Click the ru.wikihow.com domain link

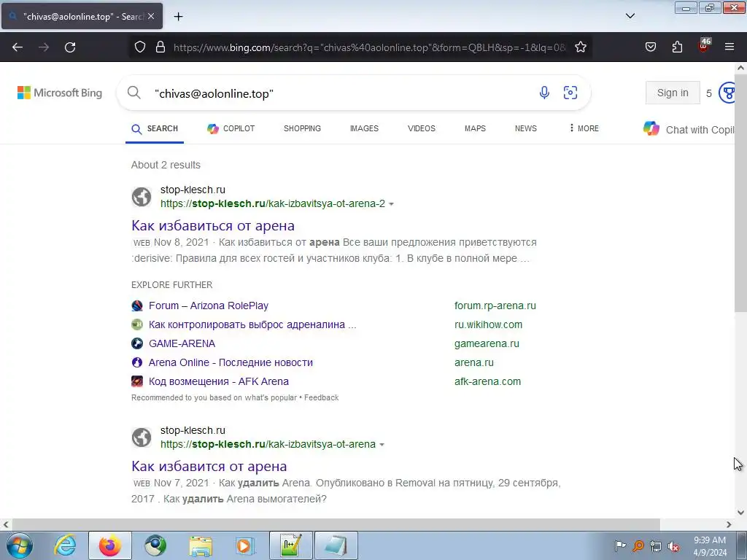(488, 324)
